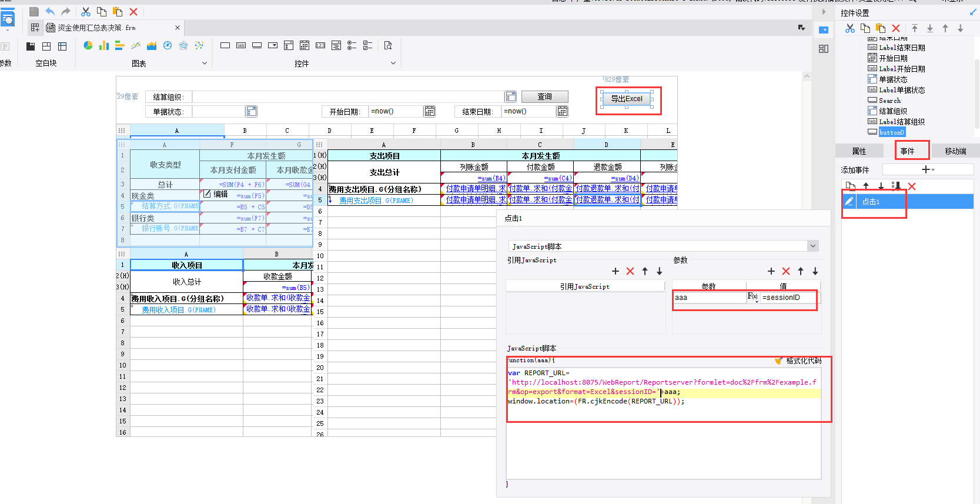Click the edit pencil for event 点击1
This screenshot has width=980, height=504.
849,201
